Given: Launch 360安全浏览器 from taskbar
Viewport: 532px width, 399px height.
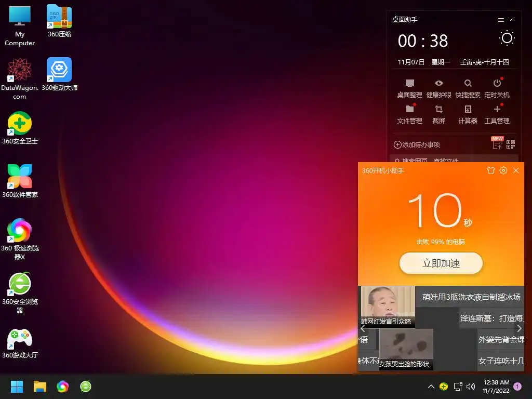Looking at the screenshot, I should (86, 387).
